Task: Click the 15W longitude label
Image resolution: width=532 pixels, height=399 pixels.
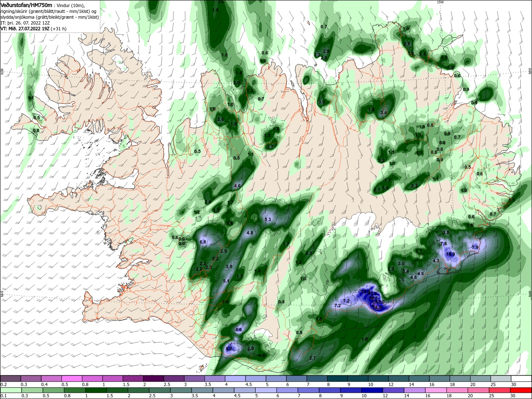Action: pyautogui.click(x=440, y=2)
